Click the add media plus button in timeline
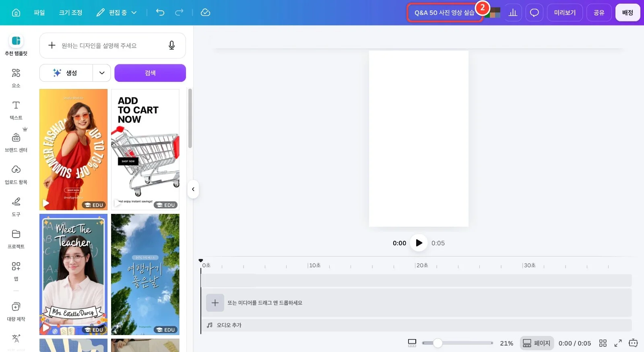The image size is (644, 352). 215,302
